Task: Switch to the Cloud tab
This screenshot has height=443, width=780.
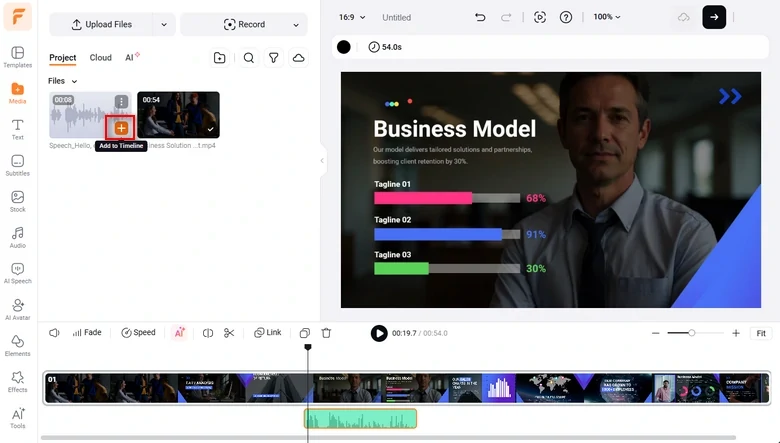Action: 100,58
